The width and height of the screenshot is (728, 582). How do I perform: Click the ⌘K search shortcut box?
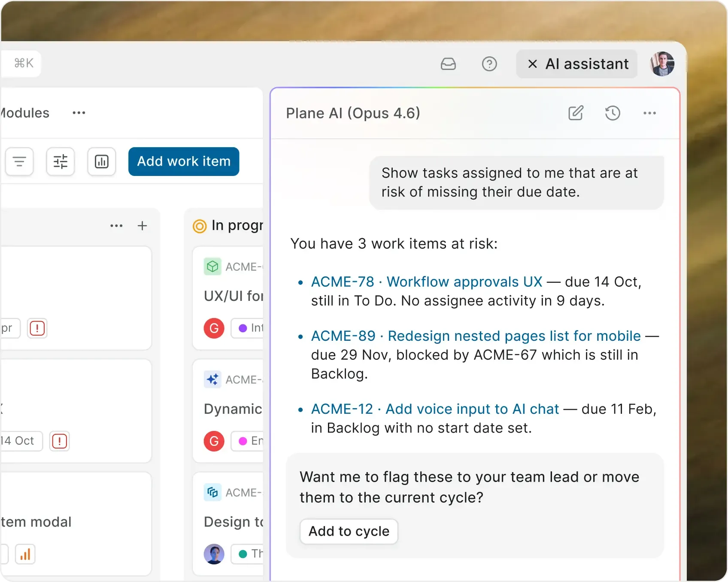tap(21, 64)
